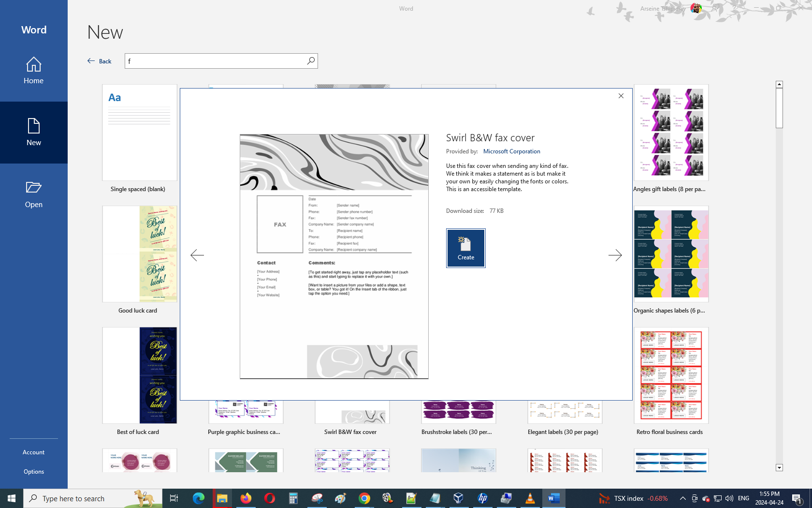The height and width of the screenshot is (508, 812).
Task: Open the Home tab in sidebar
Action: pos(34,71)
